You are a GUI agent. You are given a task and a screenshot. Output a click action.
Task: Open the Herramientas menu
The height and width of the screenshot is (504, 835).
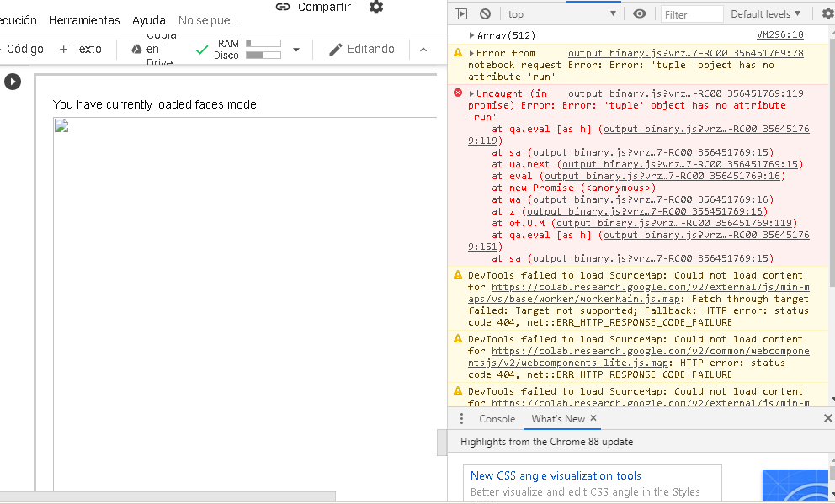pyautogui.click(x=84, y=20)
